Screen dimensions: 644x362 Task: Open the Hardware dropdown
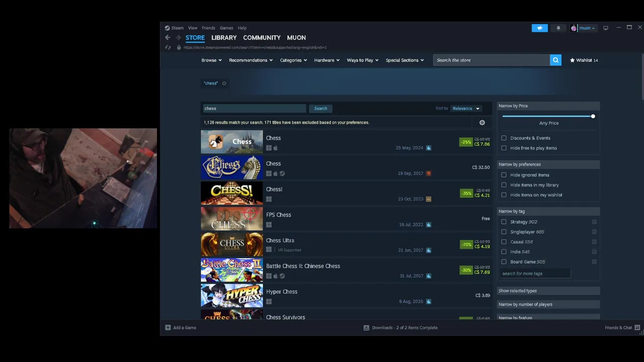coord(327,60)
